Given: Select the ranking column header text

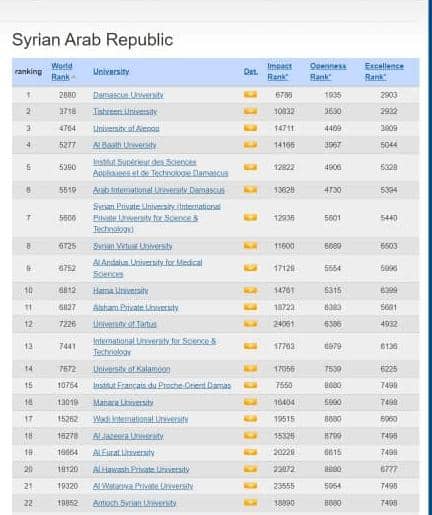Looking at the screenshot, I should 28,71.
